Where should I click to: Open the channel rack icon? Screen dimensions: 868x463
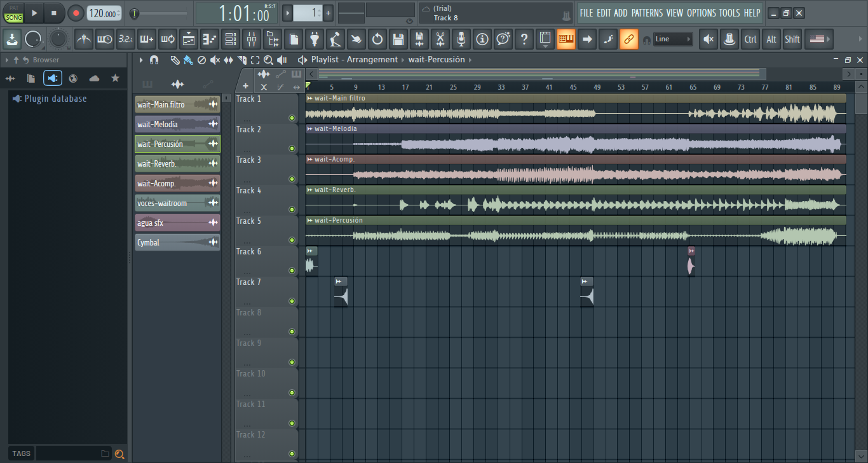tap(230, 39)
